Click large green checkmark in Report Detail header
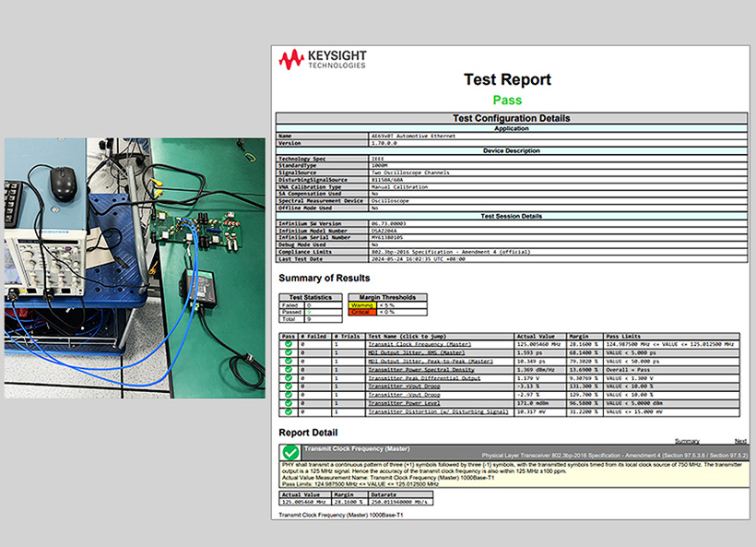The width and height of the screenshot is (756, 547). [x=290, y=452]
